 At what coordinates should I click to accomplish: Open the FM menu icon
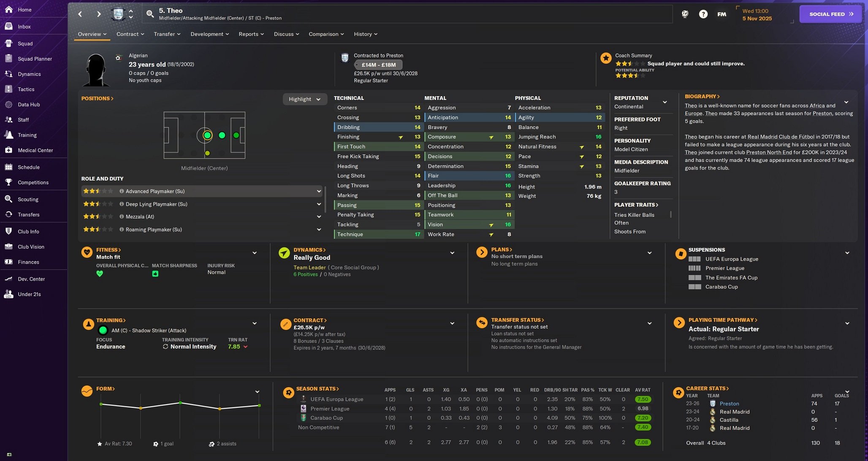(722, 14)
